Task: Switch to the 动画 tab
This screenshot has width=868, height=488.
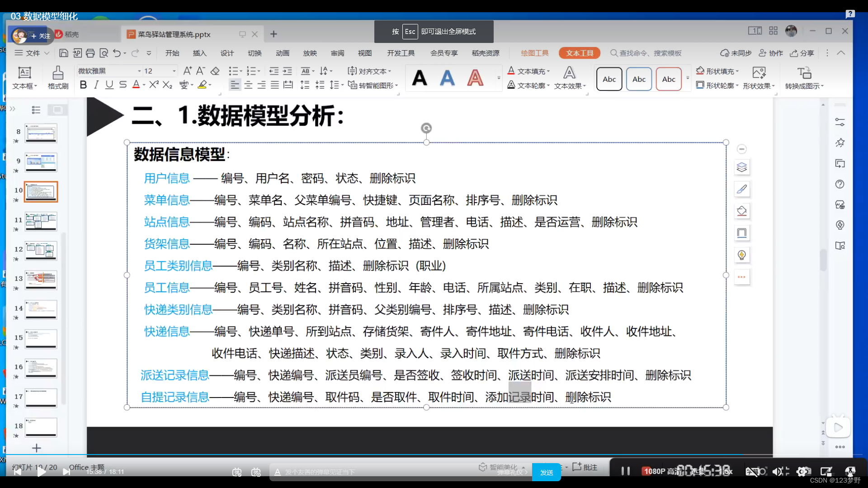Action: [283, 53]
